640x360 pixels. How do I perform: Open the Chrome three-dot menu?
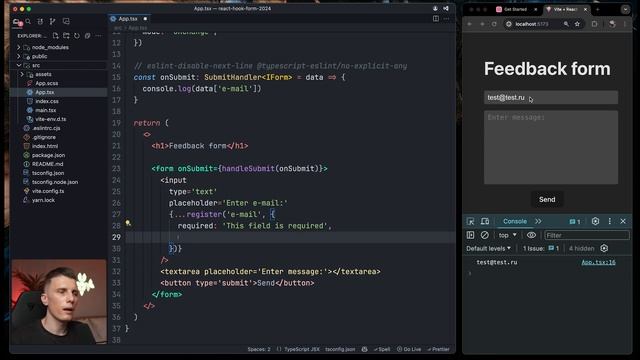tap(625, 24)
